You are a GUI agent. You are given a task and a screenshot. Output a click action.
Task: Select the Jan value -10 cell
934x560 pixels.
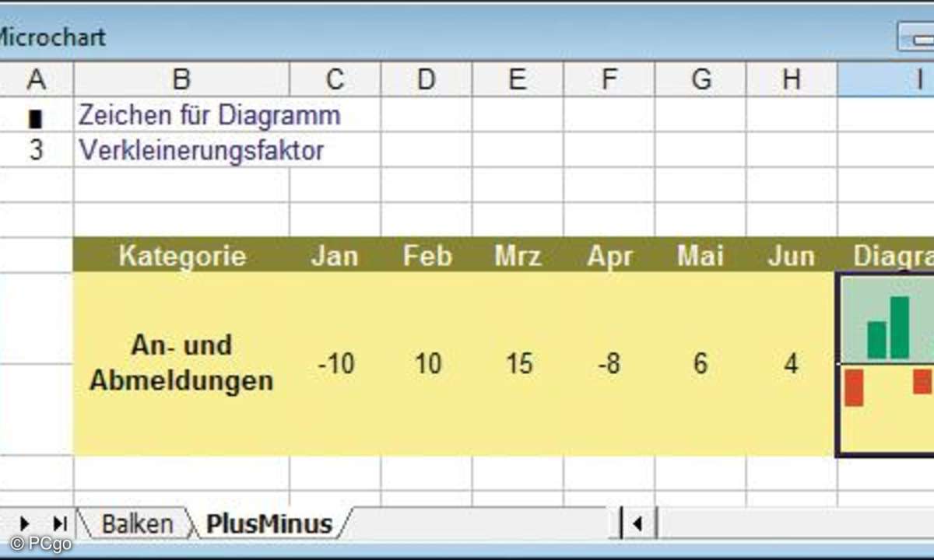pos(335,363)
